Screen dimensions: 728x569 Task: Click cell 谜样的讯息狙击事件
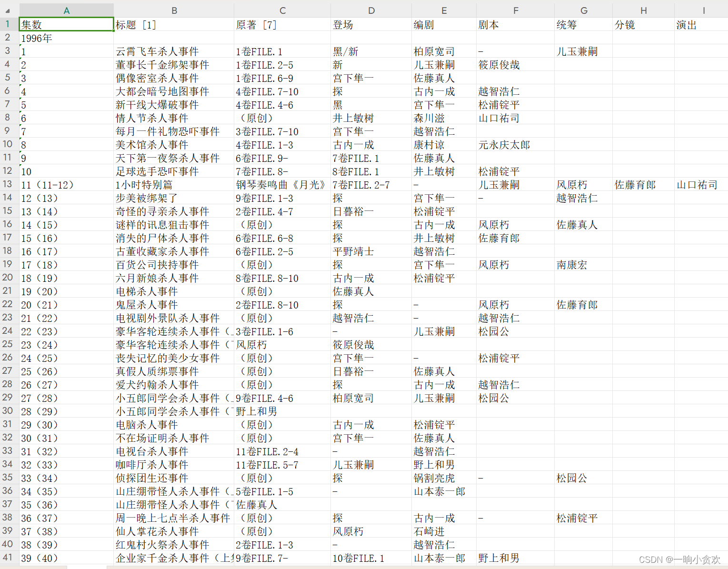pos(174,225)
